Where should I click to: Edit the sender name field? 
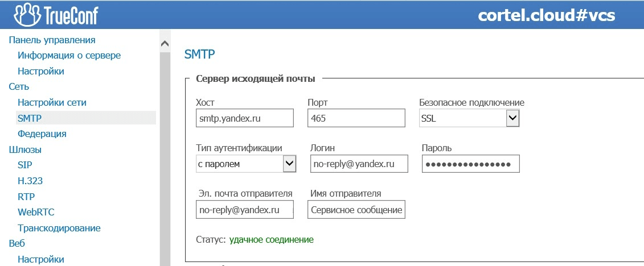pyautogui.click(x=356, y=210)
